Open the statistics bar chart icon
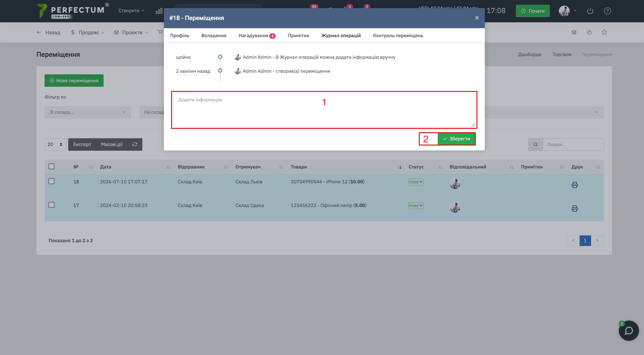This screenshot has height=355, width=644. click(159, 11)
